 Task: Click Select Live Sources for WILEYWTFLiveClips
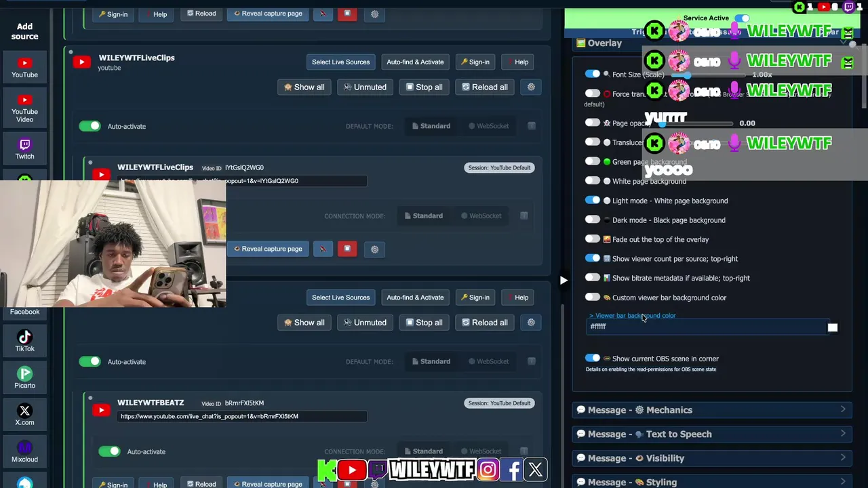pyautogui.click(x=340, y=62)
